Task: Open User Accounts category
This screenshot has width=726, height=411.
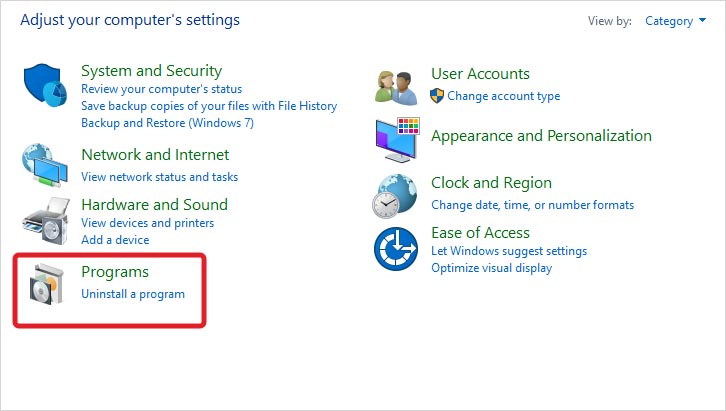Action: click(x=480, y=74)
